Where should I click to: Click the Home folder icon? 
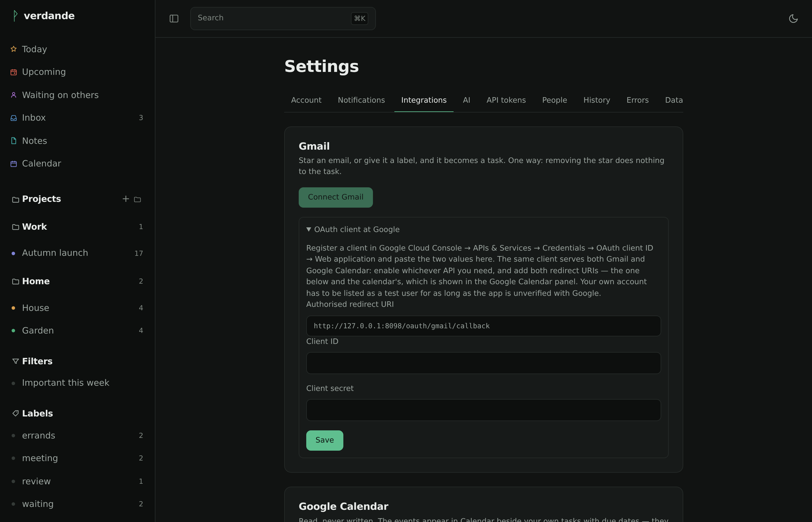pyautogui.click(x=16, y=282)
